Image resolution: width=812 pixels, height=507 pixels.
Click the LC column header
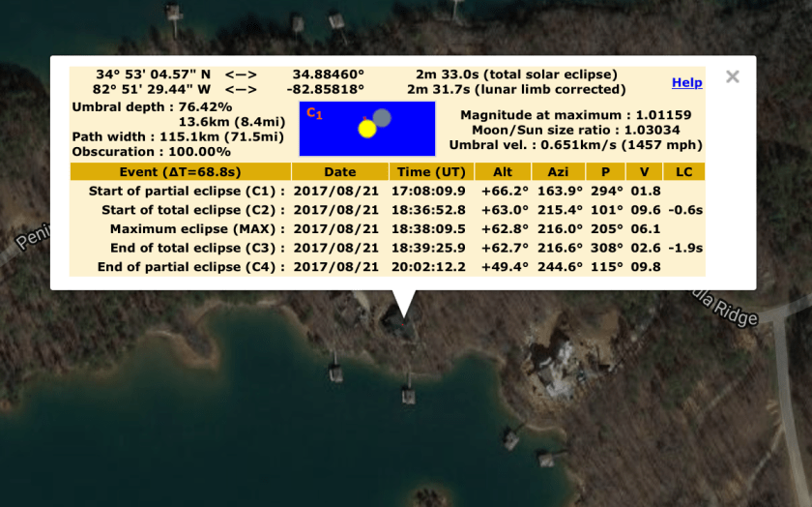[684, 171]
